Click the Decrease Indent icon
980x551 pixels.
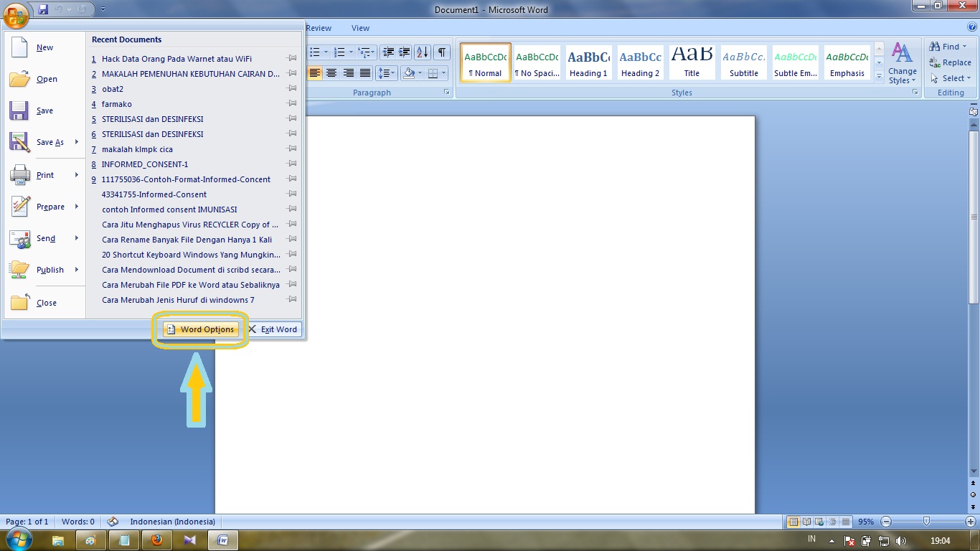[x=388, y=52]
